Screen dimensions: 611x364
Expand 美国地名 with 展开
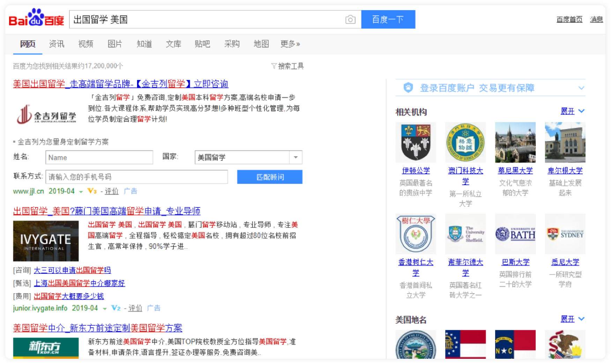coord(572,319)
